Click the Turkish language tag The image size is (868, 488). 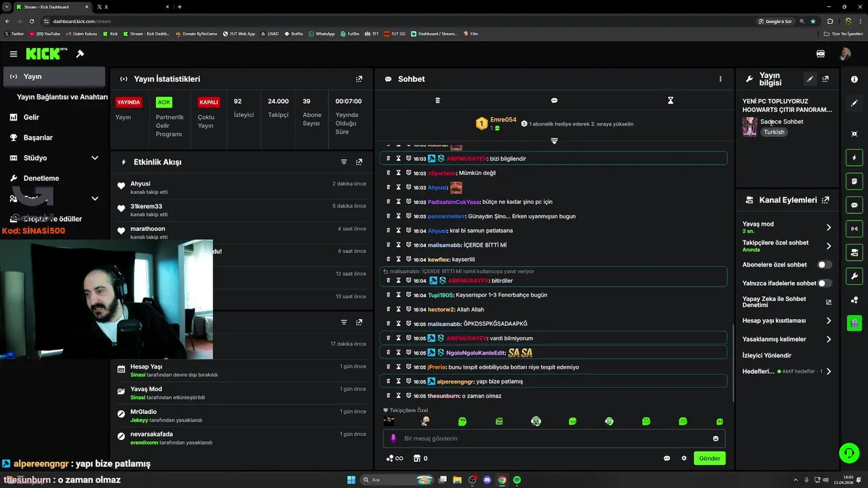774,132
